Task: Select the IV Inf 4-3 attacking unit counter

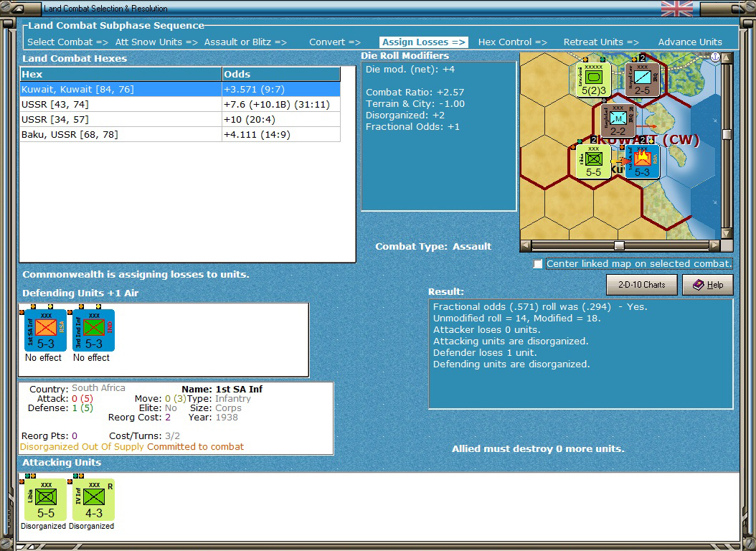Action: 93,499
